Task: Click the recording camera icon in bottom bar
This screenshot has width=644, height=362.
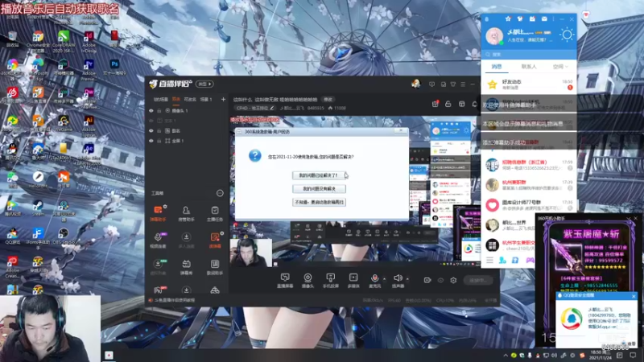Action: 427,280
